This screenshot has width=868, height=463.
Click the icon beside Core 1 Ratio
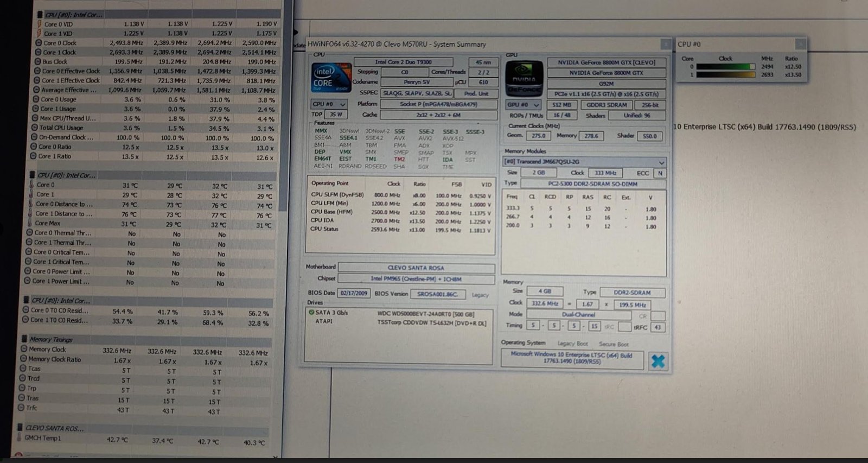pyautogui.click(x=33, y=156)
